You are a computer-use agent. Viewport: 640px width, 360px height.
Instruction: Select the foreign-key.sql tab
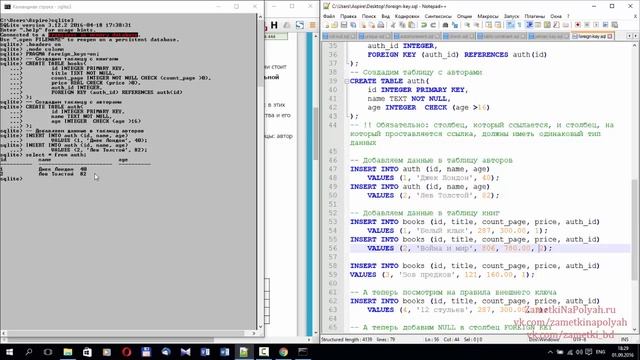591,36
